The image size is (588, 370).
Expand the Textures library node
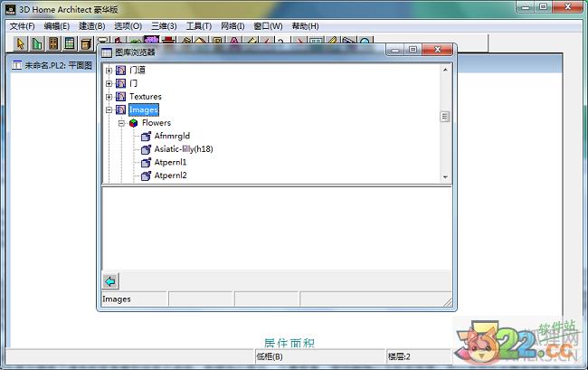click(x=109, y=97)
